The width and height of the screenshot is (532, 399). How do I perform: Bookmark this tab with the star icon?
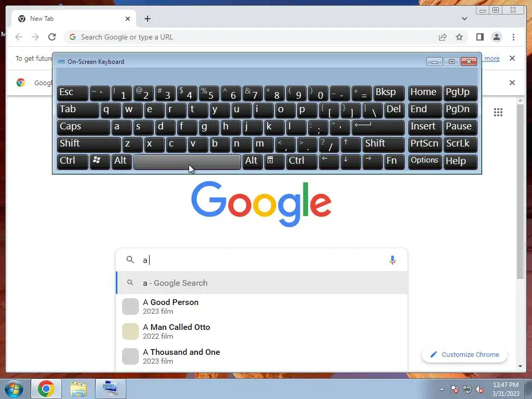click(x=459, y=37)
